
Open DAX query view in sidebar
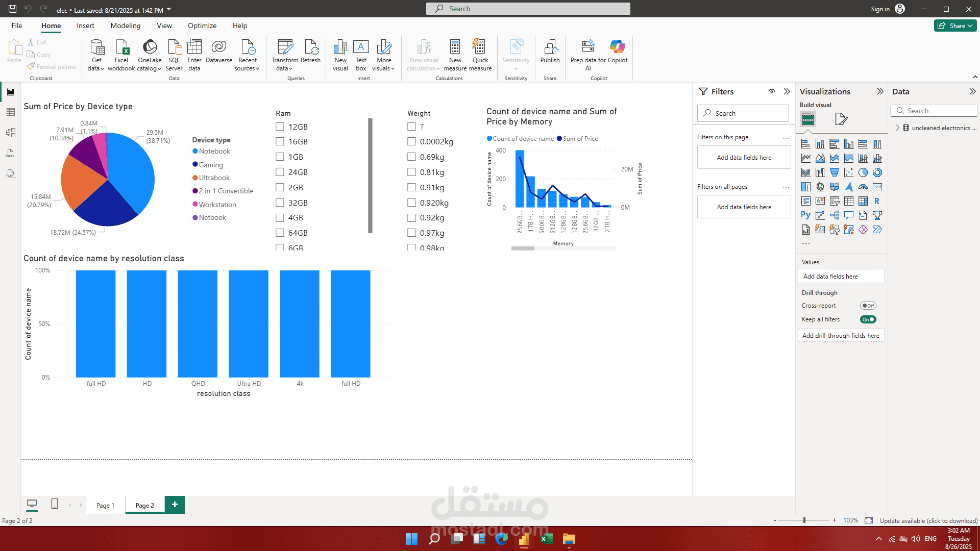(10, 153)
